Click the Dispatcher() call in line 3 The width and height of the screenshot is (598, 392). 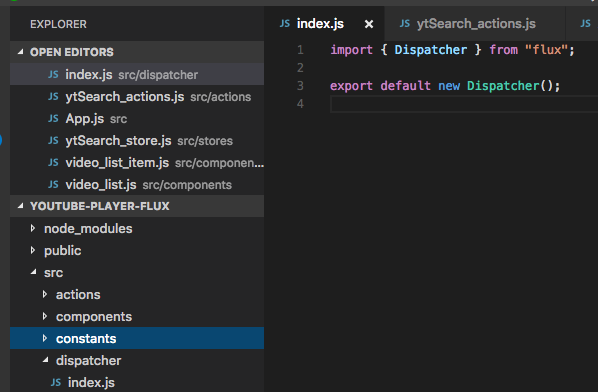pos(509,85)
